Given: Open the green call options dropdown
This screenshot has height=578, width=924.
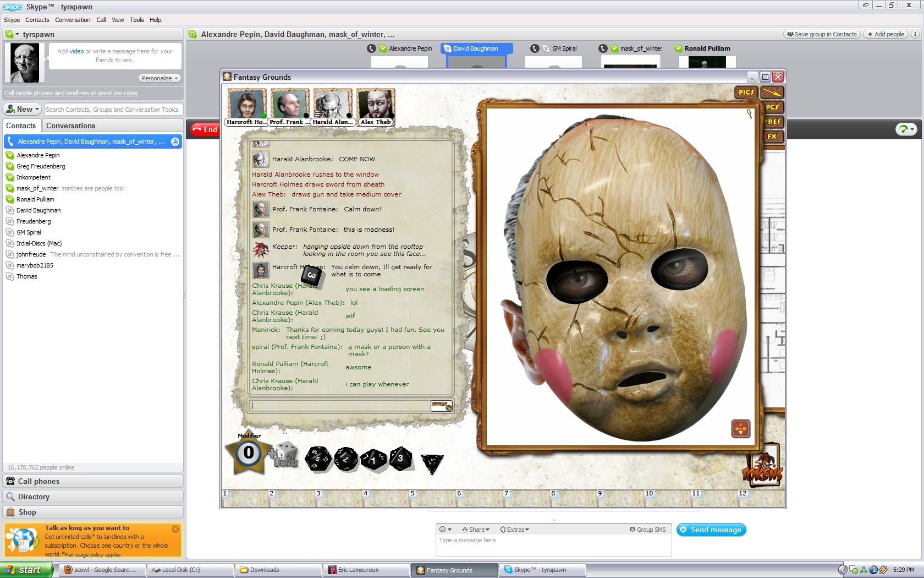Looking at the screenshot, I should [906, 129].
